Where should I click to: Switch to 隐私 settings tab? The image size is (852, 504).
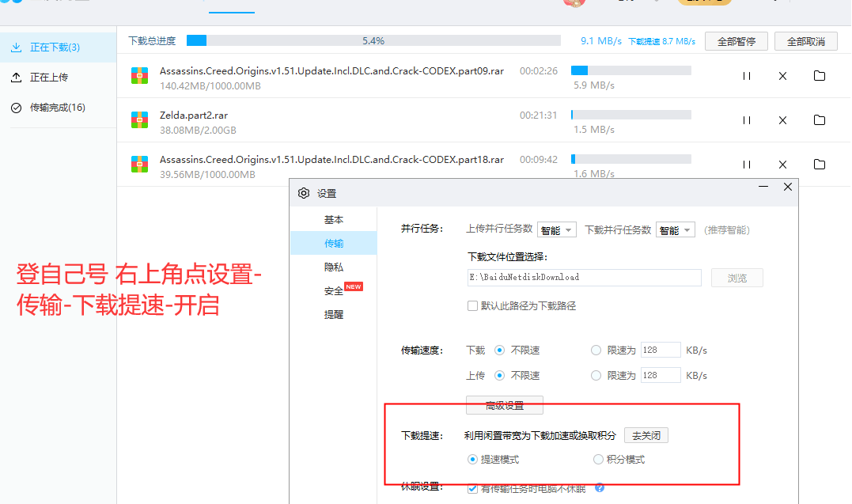click(334, 267)
